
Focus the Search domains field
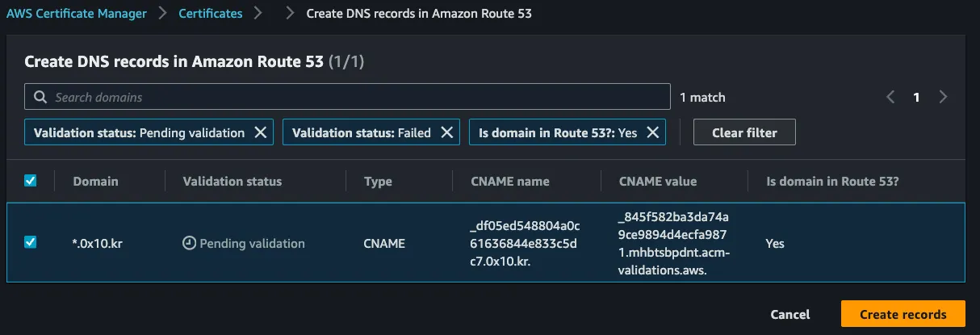tap(355, 97)
